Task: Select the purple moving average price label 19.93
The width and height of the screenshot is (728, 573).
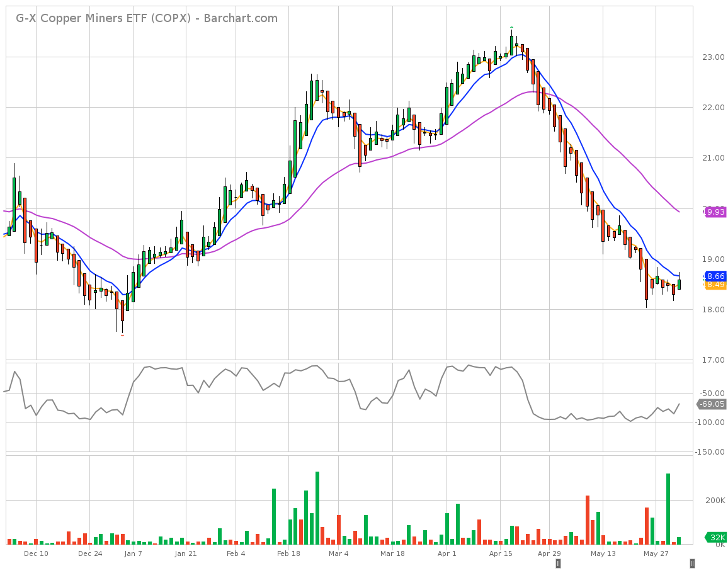Action: [715, 212]
